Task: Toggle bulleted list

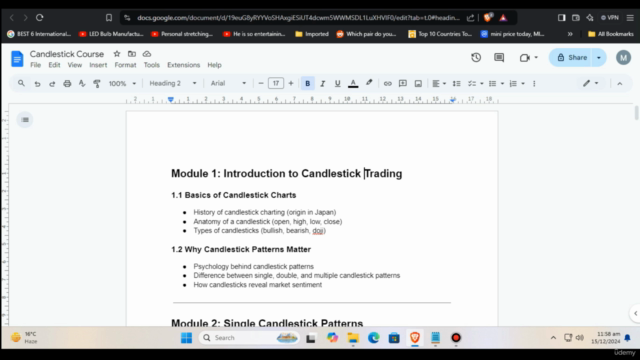Action: coord(493,84)
